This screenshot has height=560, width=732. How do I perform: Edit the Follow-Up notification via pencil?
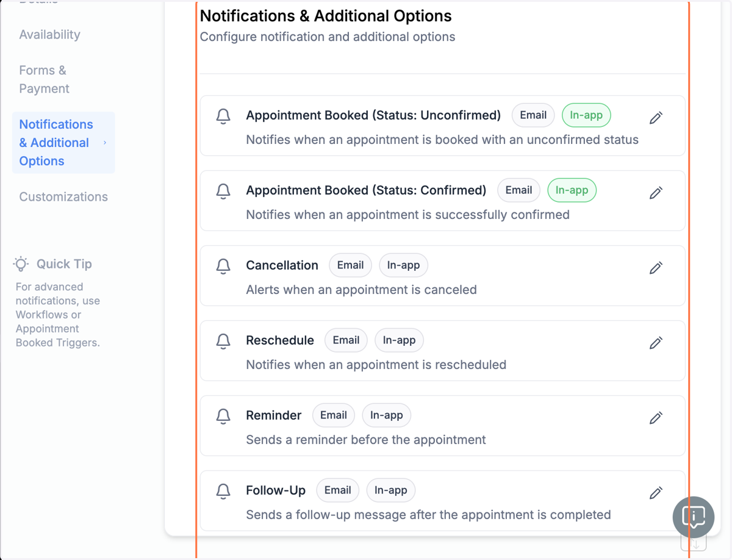(x=656, y=493)
